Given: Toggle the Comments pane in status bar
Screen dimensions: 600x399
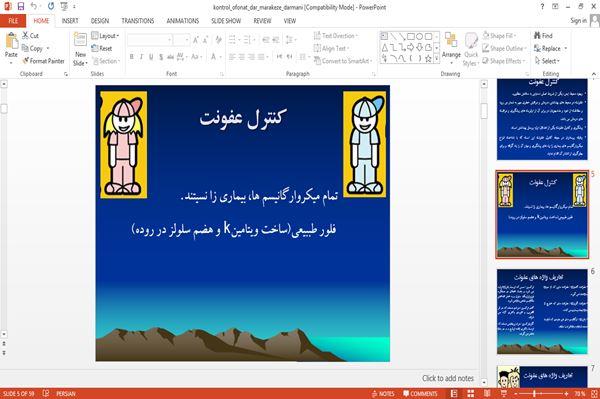Looking at the screenshot, I should tap(420, 394).
